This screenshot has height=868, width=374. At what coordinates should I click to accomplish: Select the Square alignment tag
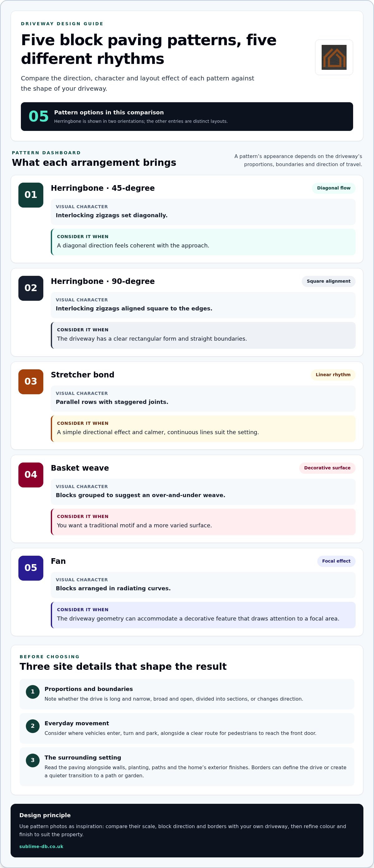(x=328, y=281)
